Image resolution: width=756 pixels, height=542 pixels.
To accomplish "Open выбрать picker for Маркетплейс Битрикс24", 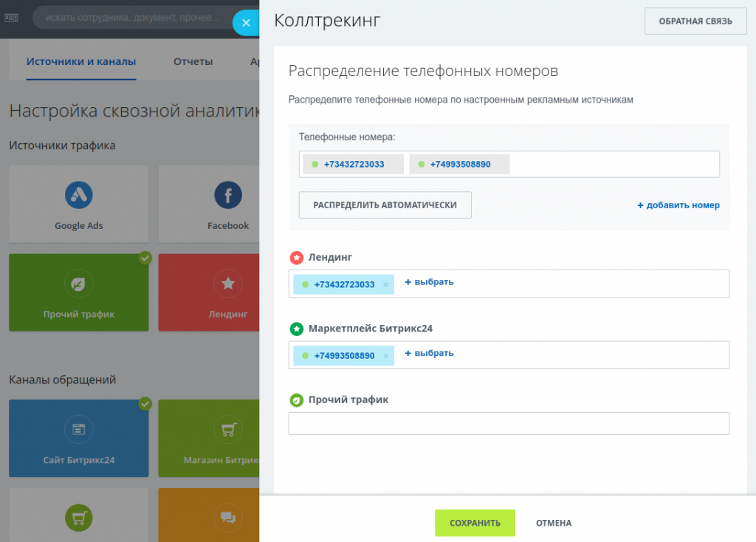I will 429,353.
